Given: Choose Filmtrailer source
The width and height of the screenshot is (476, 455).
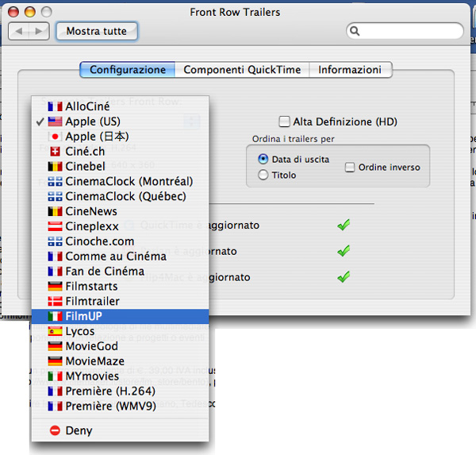Looking at the screenshot, I should click(121, 301).
